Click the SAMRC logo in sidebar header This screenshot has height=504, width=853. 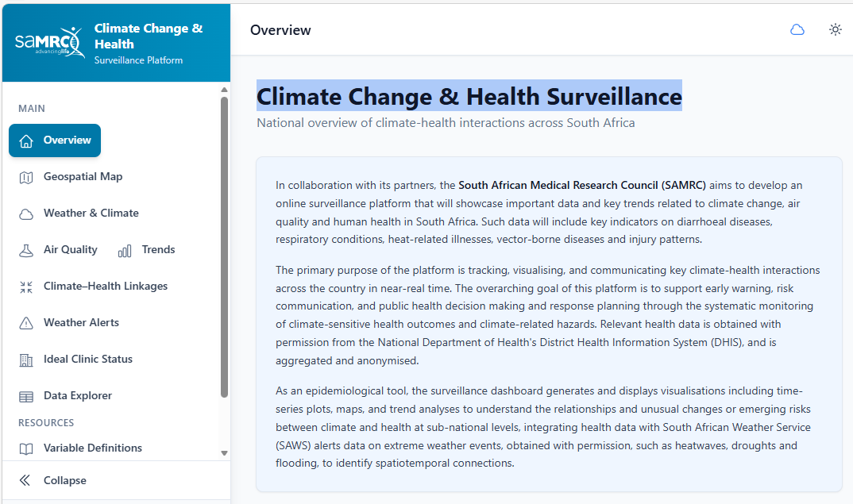pos(50,42)
